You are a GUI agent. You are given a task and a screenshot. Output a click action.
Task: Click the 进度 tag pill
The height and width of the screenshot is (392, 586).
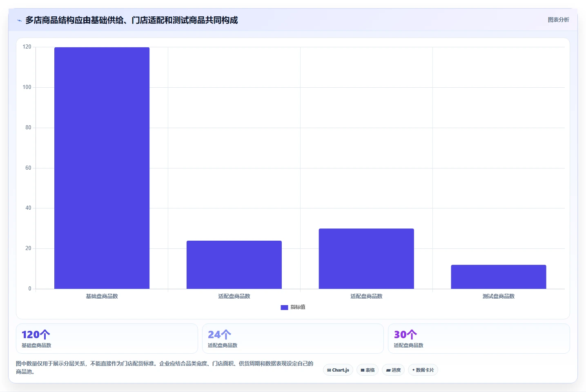coord(393,370)
